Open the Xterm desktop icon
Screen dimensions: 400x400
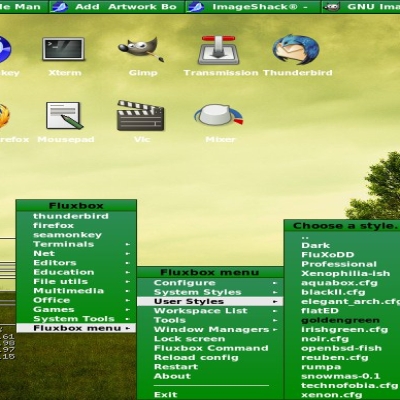click(63, 49)
